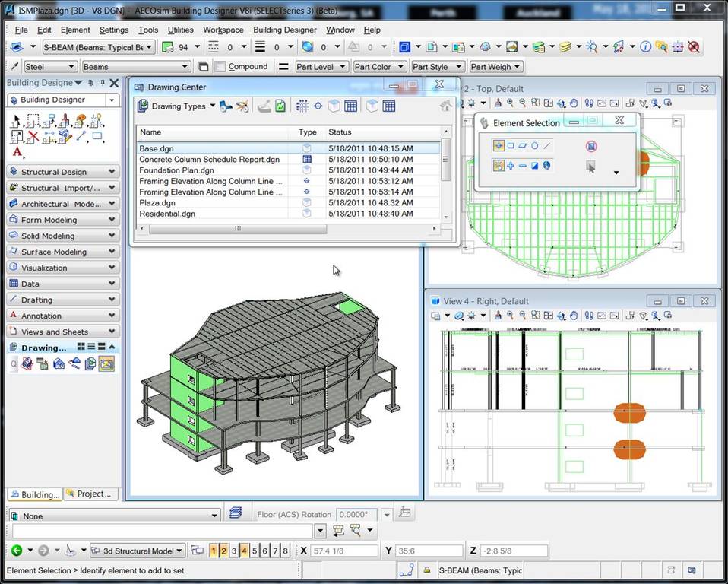Click the Zoom In magnifier in View 2 toolbar

(x=510, y=103)
